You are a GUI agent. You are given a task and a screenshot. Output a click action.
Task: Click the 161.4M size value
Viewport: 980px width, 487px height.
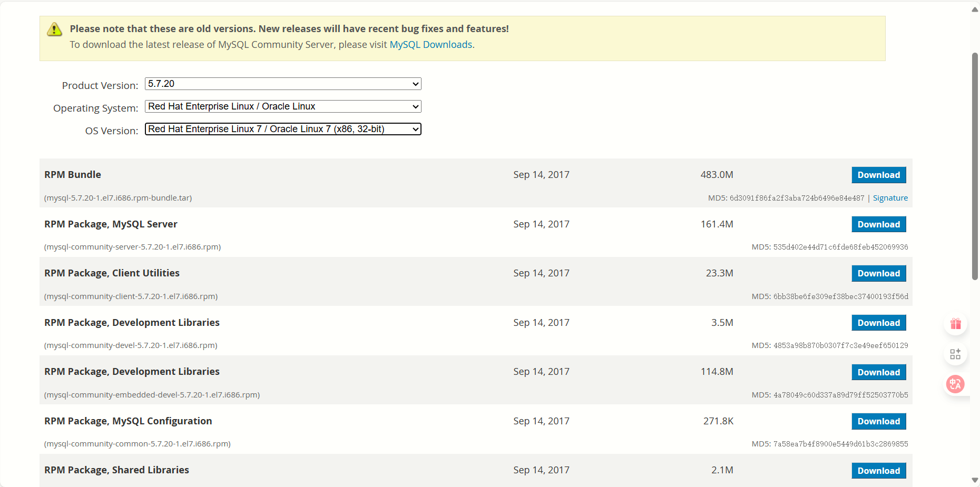(x=717, y=224)
